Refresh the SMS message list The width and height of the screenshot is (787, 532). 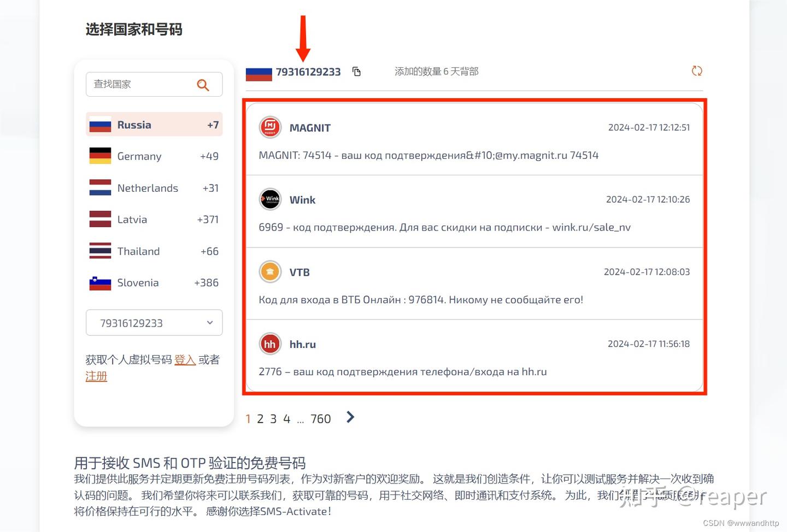[696, 71]
